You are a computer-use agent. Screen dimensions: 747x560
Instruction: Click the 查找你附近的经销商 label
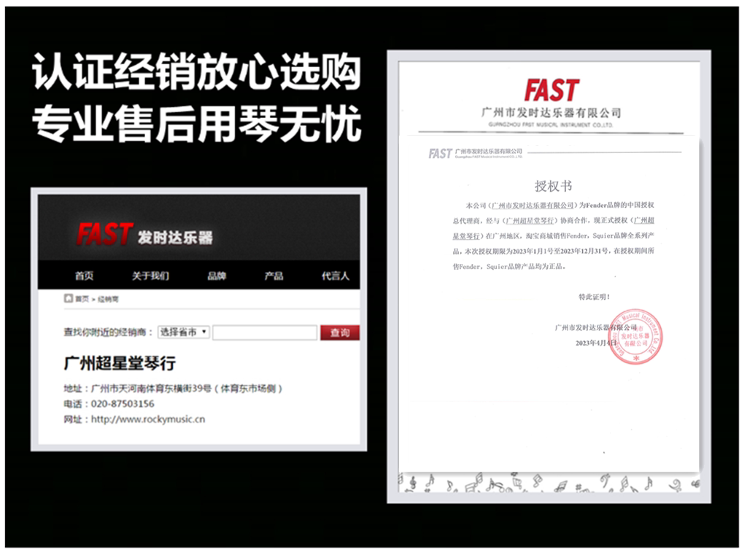click(x=108, y=332)
